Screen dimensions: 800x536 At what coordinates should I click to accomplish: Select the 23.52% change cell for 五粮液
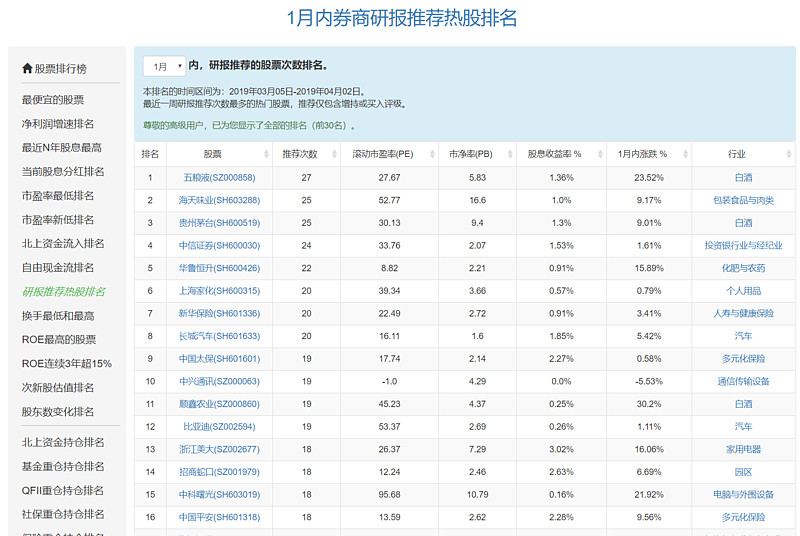(649, 177)
